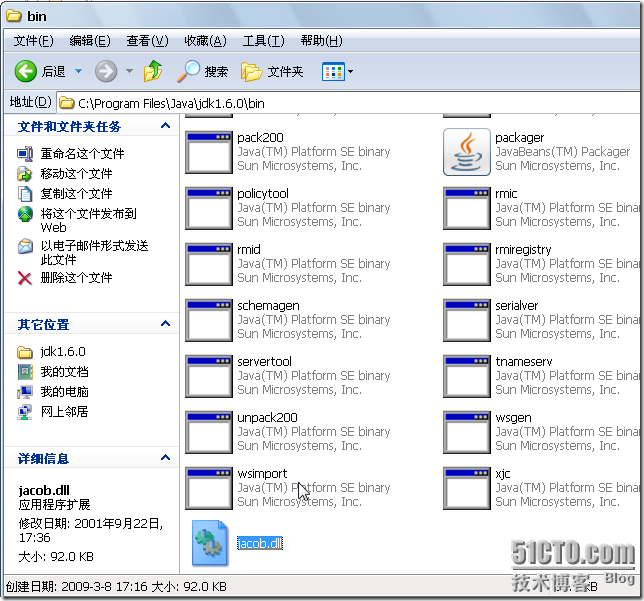Select the servertool executable icon
644x601 pixels.
point(209,376)
